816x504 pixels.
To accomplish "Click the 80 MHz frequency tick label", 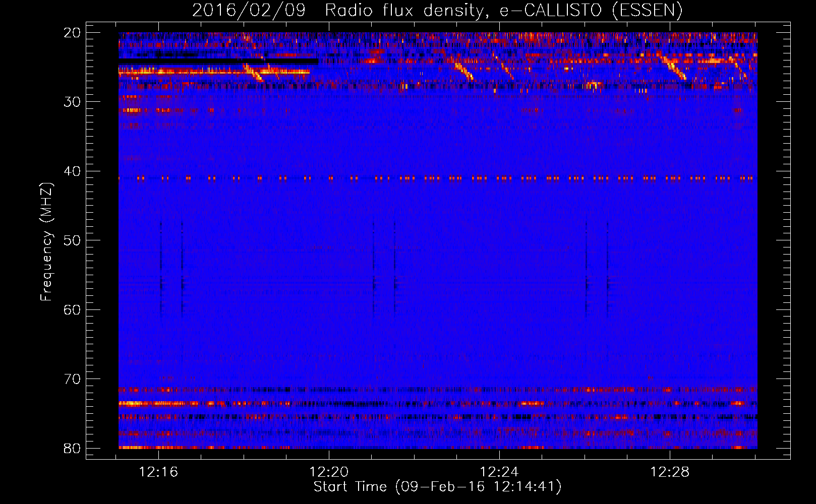I will click(x=72, y=448).
